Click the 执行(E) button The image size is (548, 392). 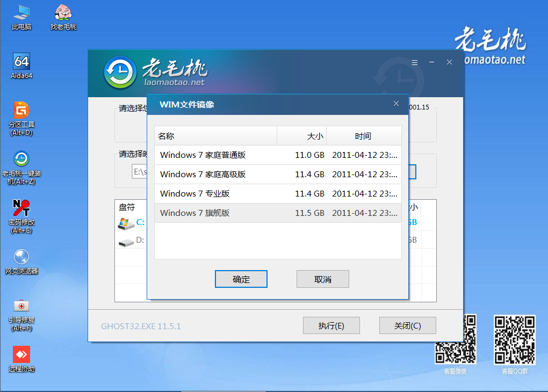tap(331, 325)
